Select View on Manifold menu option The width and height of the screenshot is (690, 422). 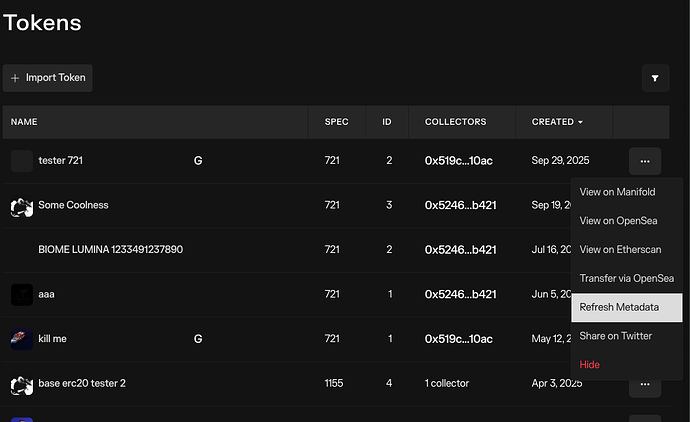click(611, 192)
